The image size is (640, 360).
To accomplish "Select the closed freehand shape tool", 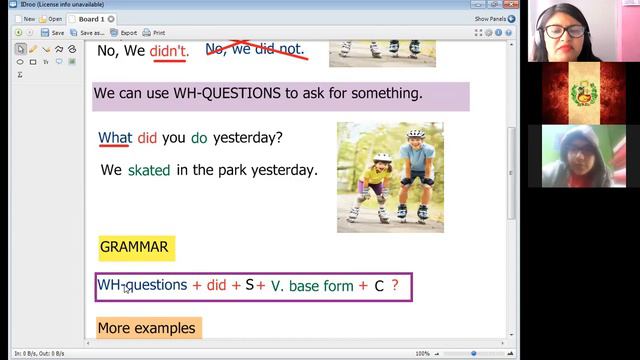I will coord(72,49).
